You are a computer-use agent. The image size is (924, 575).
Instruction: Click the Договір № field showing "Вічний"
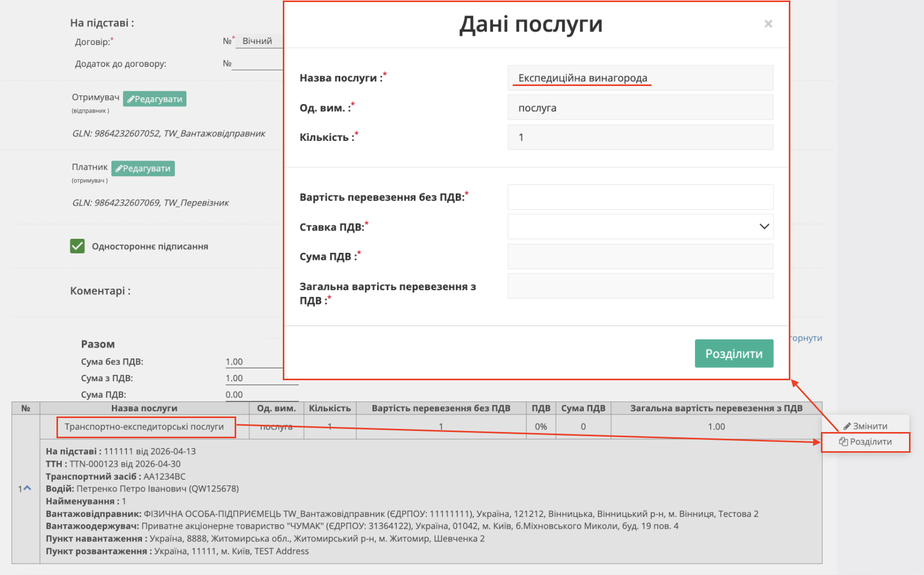258,41
